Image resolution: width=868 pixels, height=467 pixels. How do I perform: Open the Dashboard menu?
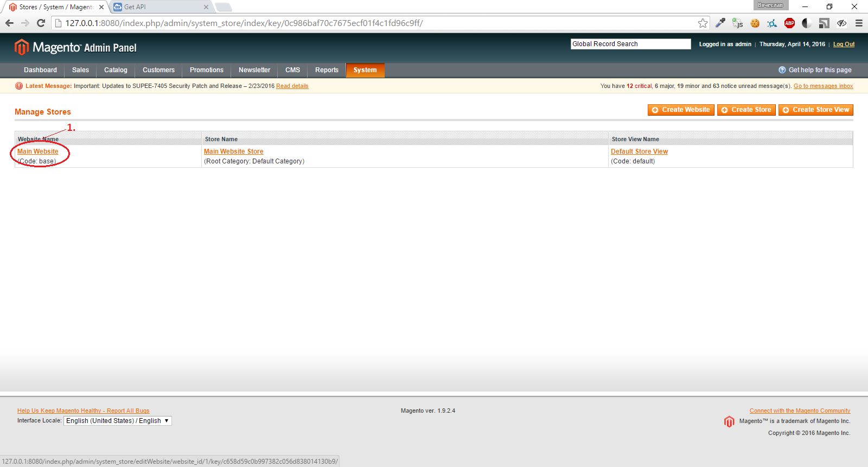(40, 70)
